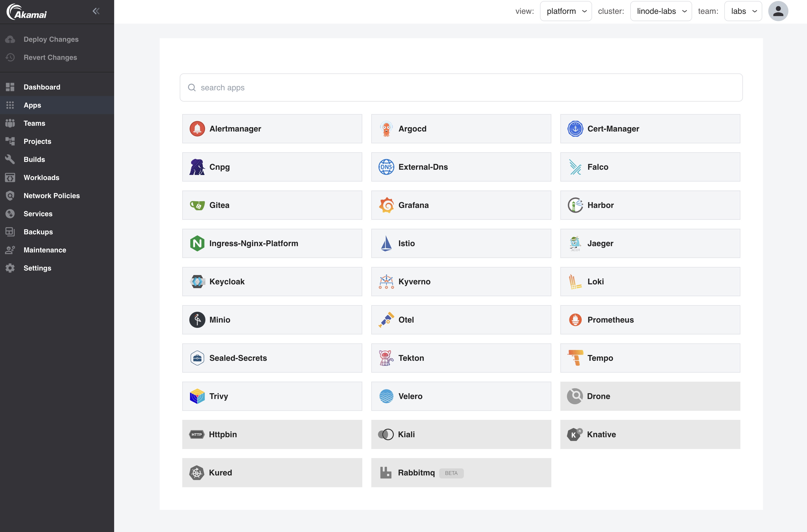Click the Cnpg app icon

click(197, 167)
